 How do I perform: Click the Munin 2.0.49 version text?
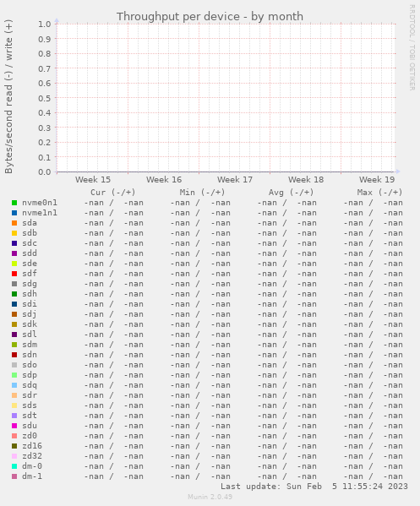[x=210, y=497]
